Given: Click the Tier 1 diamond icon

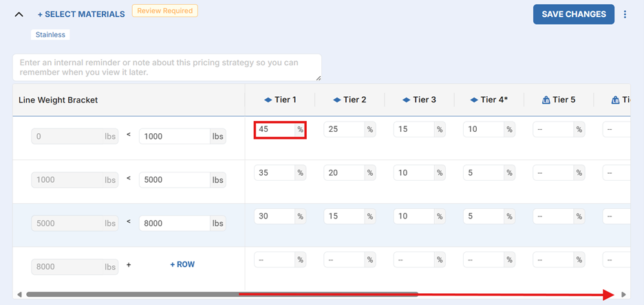Looking at the screenshot, I should pos(268,100).
